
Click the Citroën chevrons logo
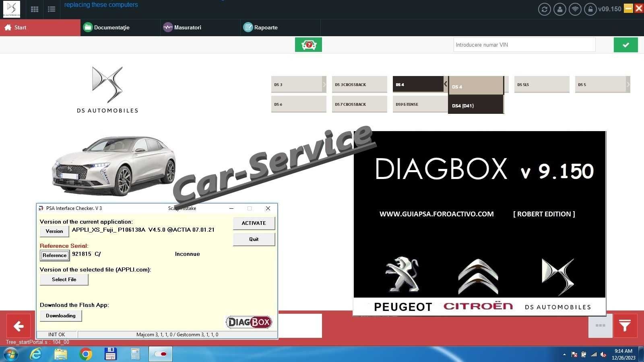point(478,276)
